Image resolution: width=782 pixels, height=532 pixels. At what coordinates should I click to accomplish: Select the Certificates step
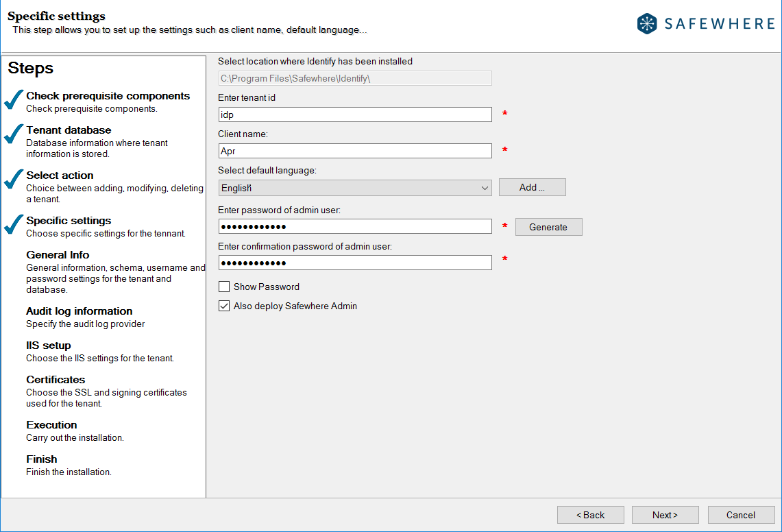(56, 380)
